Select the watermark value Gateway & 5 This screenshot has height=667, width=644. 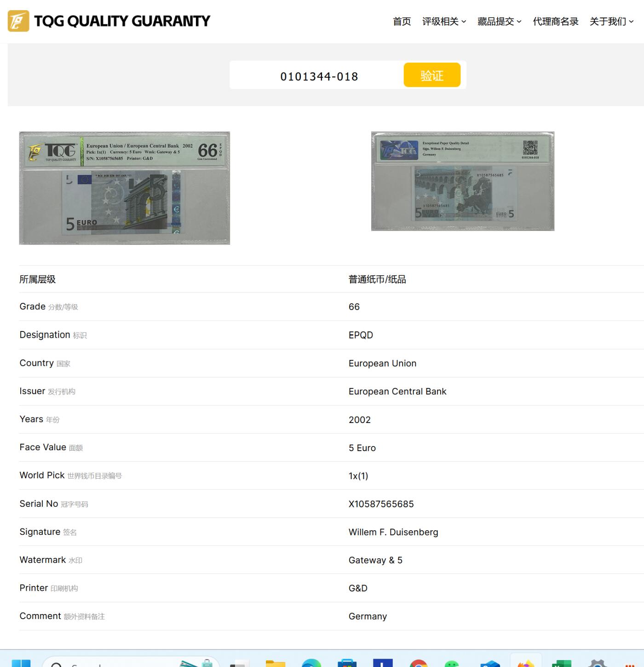point(375,560)
